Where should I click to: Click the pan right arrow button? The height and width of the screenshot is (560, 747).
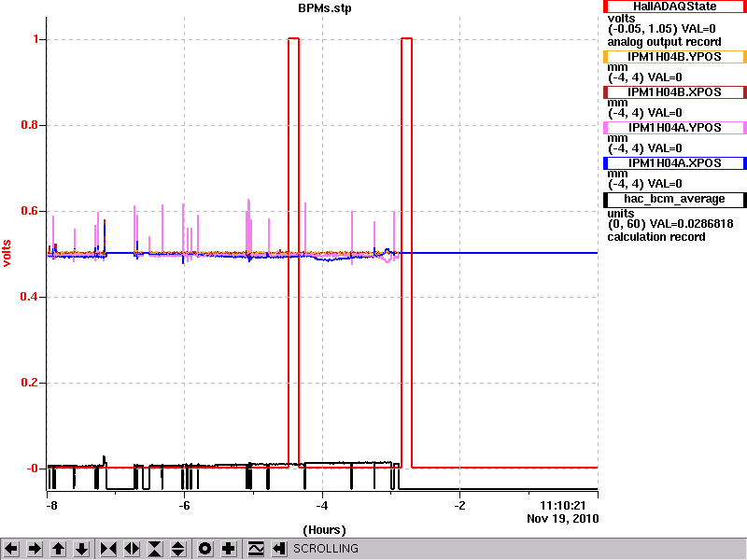tap(35, 549)
